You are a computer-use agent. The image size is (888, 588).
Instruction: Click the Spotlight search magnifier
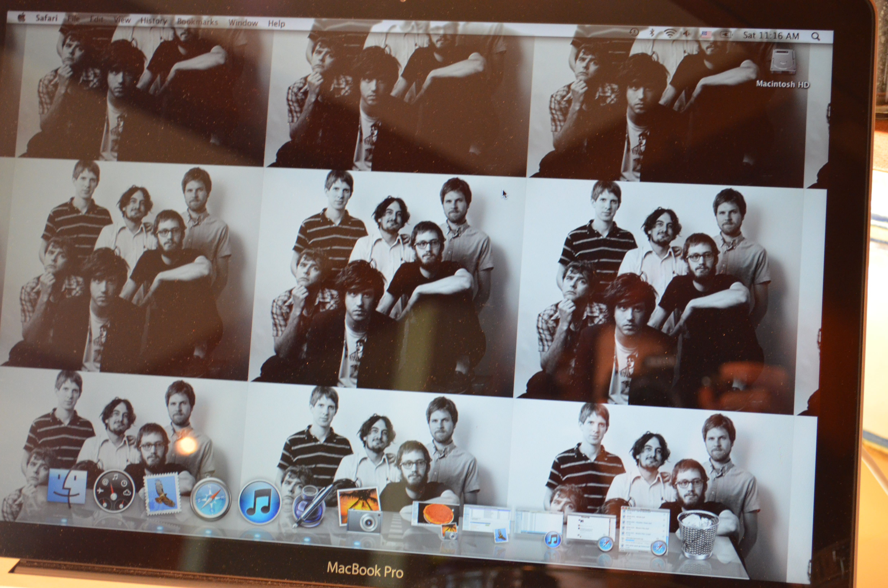[815, 37]
